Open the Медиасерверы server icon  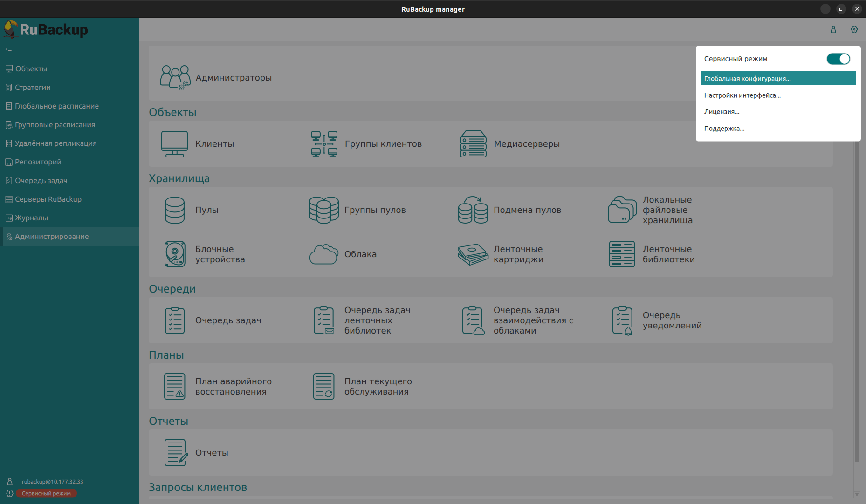pos(473,143)
